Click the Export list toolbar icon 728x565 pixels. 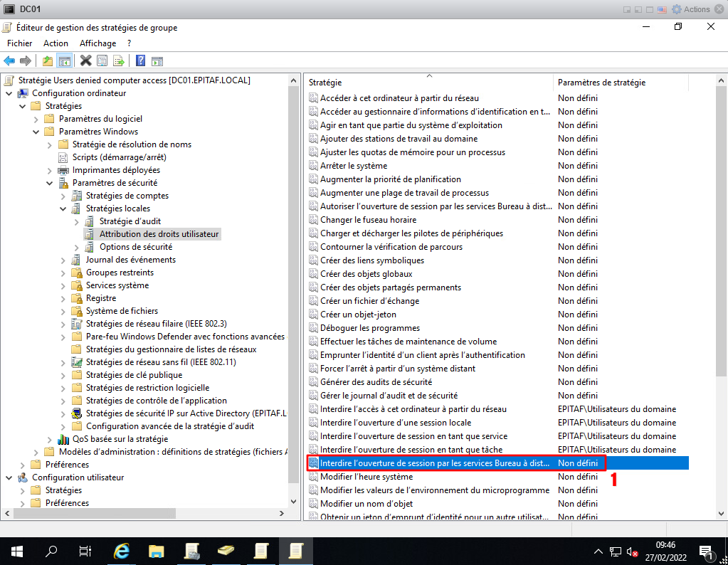tap(118, 61)
